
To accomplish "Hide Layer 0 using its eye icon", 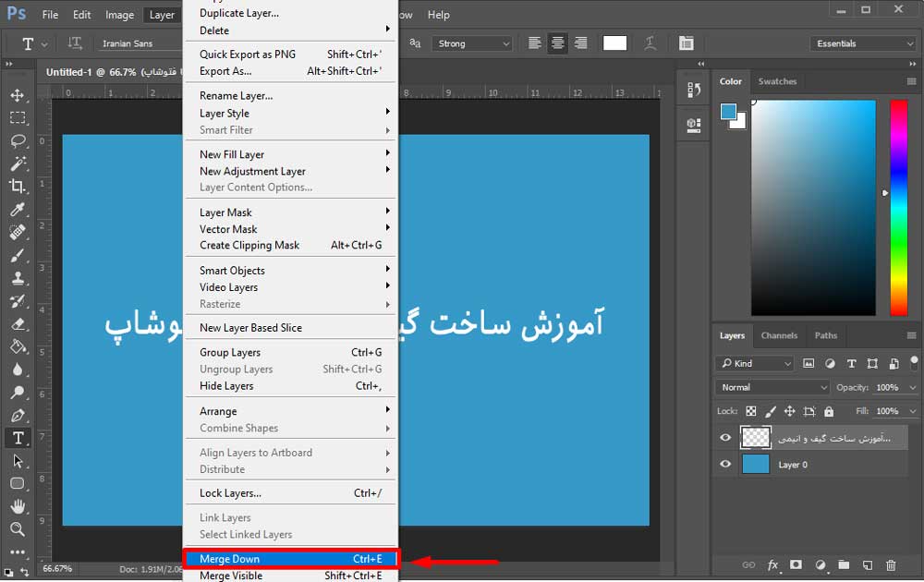I will tap(725, 464).
